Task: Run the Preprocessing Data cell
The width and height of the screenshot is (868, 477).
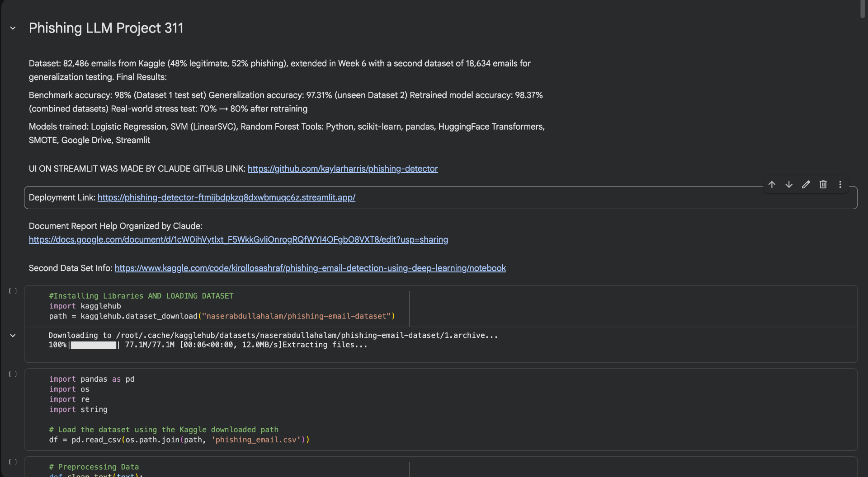Action: click(x=13, y=462)
